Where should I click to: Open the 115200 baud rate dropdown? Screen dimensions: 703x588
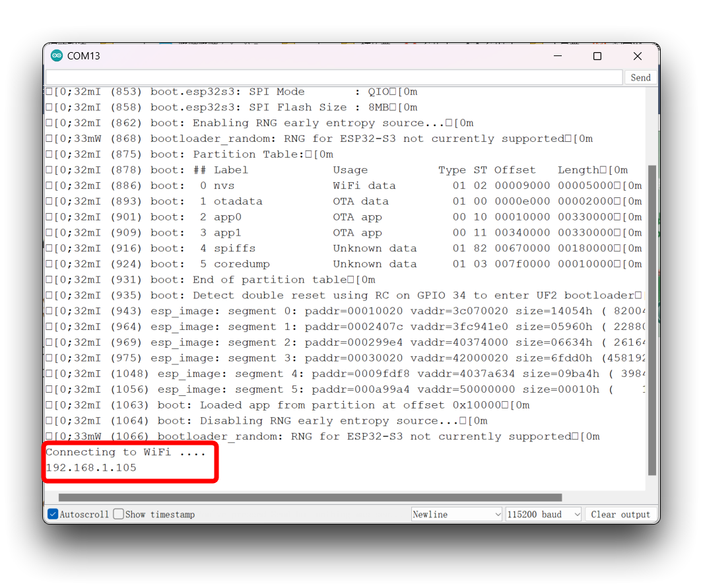click(x=543, y=515)
